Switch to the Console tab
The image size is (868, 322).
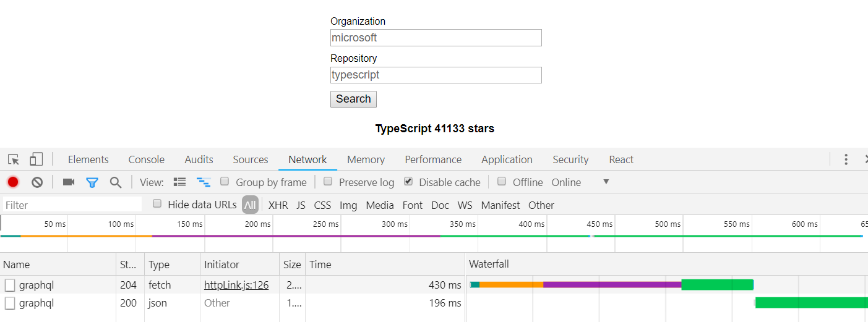pyautogui.click(x=147, y=159)
